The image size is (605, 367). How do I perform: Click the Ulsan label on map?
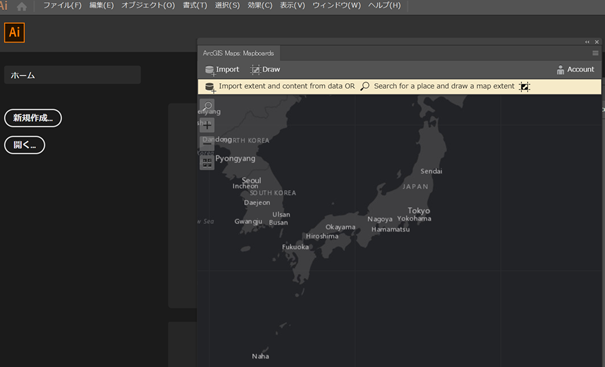point(281,215)
